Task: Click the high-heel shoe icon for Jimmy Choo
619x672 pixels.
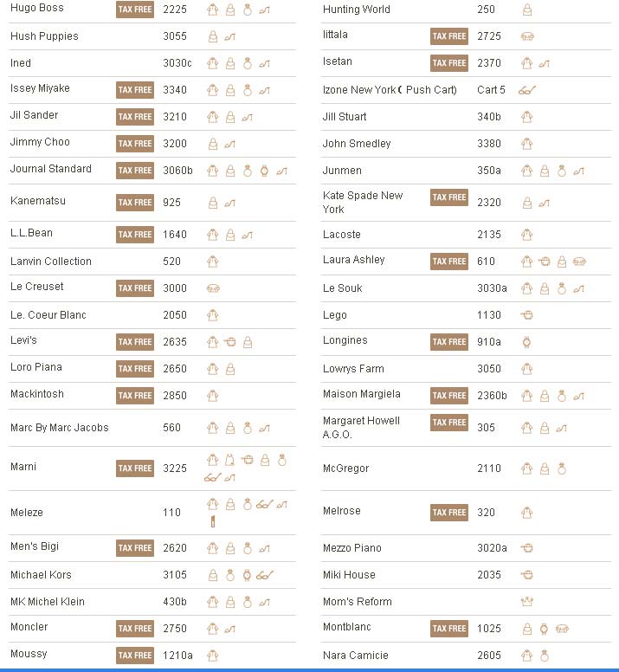Action: pyautogui.click(x=230, y=144)
